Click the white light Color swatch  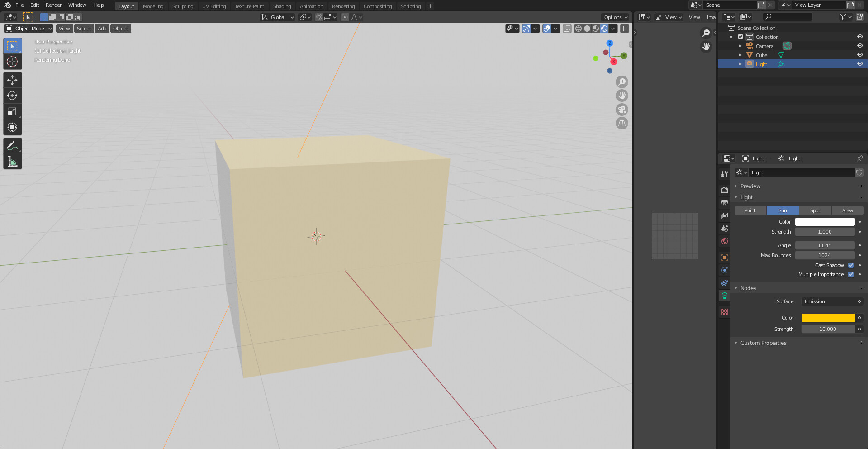[x=825, y=222]
